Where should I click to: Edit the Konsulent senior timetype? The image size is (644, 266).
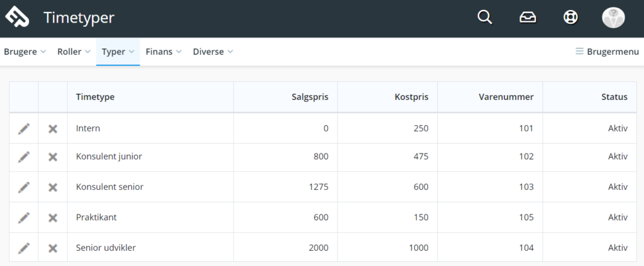pos(24,187)
